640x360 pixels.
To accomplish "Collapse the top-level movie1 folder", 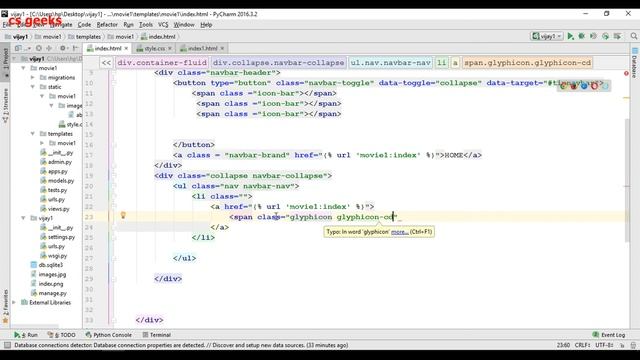I will (23, 68).
